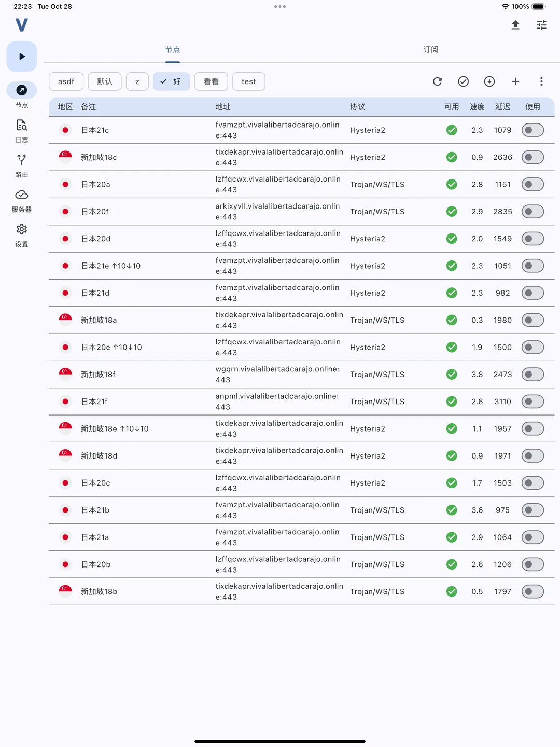The height and width of the screenshot is (747, 560).
Task: Open the three-dot more menu
Action: (541, 81)
